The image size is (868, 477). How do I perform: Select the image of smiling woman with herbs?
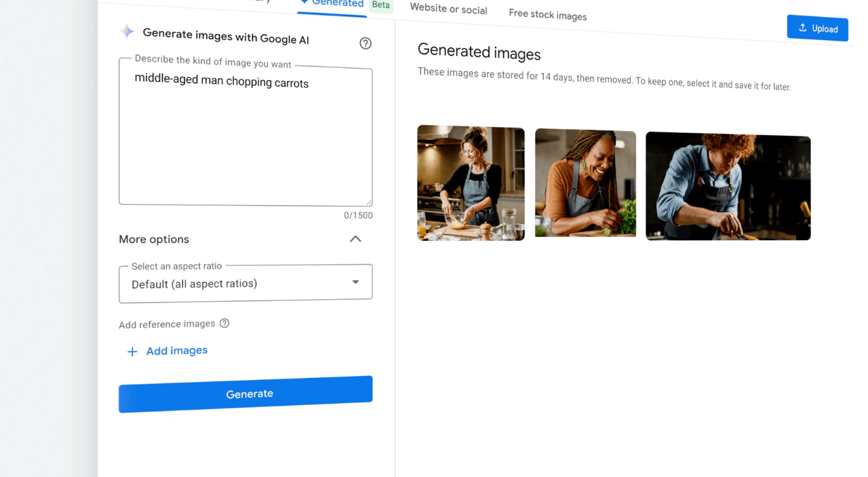585,183
